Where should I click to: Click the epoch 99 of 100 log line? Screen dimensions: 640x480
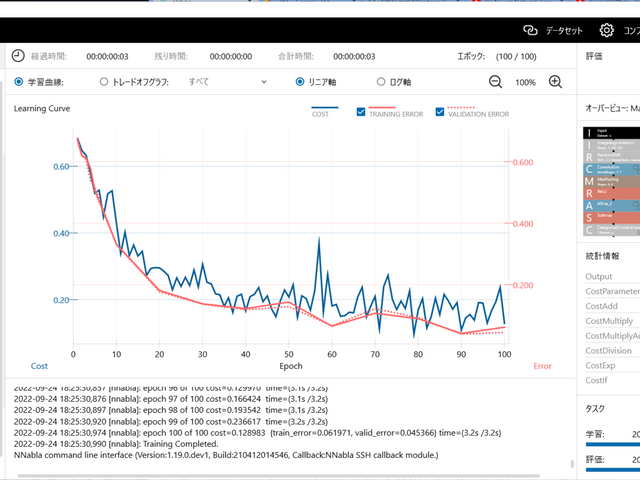(x=171, y=421)
